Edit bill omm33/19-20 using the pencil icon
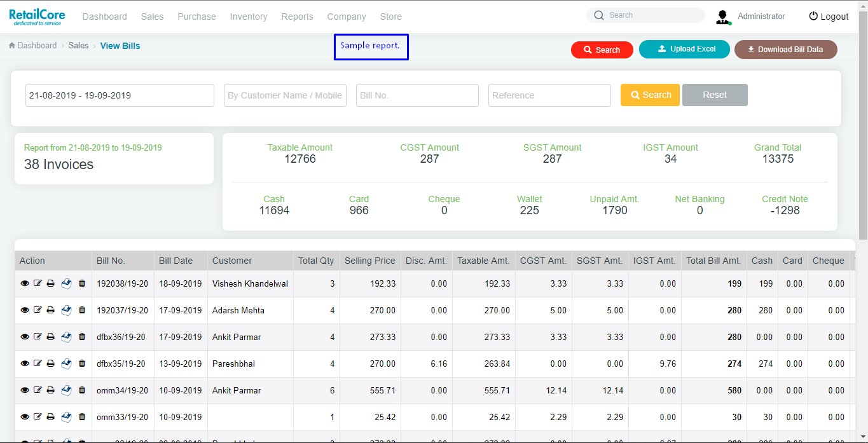 38,417
